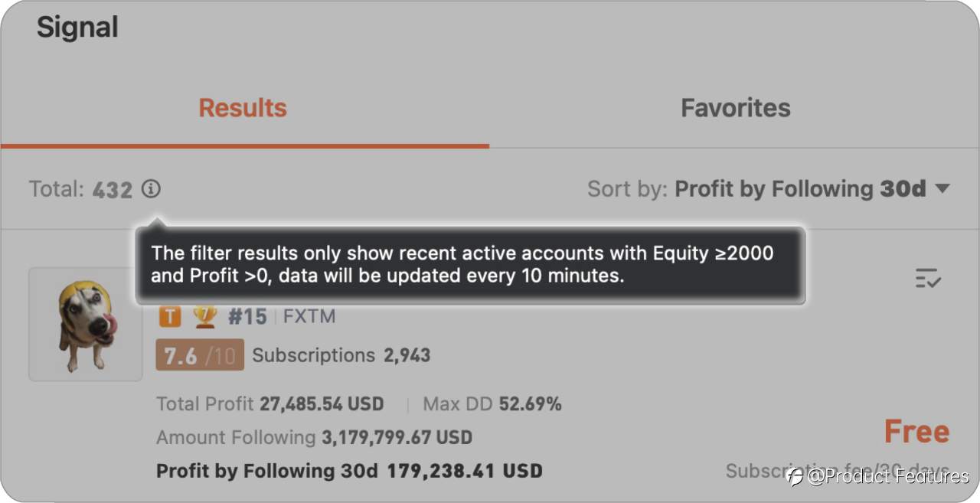Viewport: 980px width, 503px height.
Task: Open the FXTM broker link
Action: 309,316
